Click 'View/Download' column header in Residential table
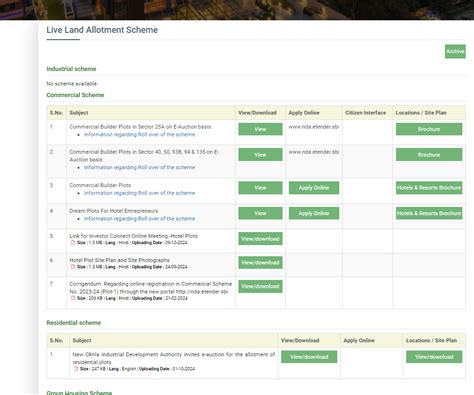The height and width of the screenshot is (395, 474). [300, 340]
